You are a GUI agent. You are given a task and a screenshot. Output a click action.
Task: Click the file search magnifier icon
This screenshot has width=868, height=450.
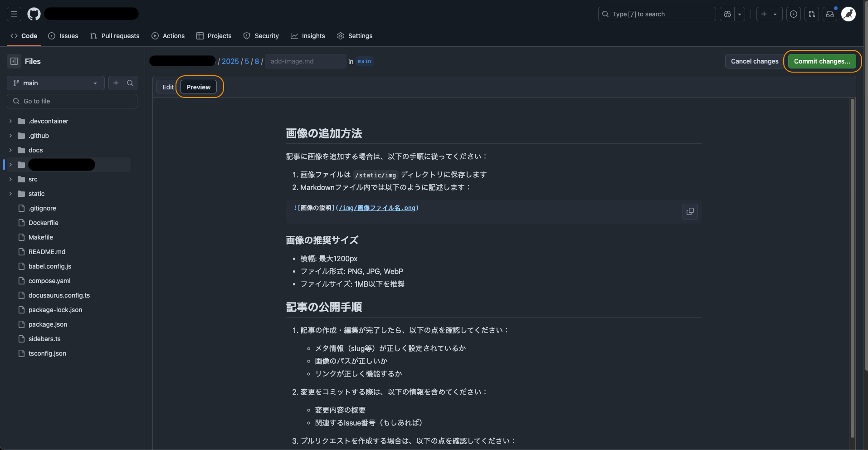pos(130,83)
